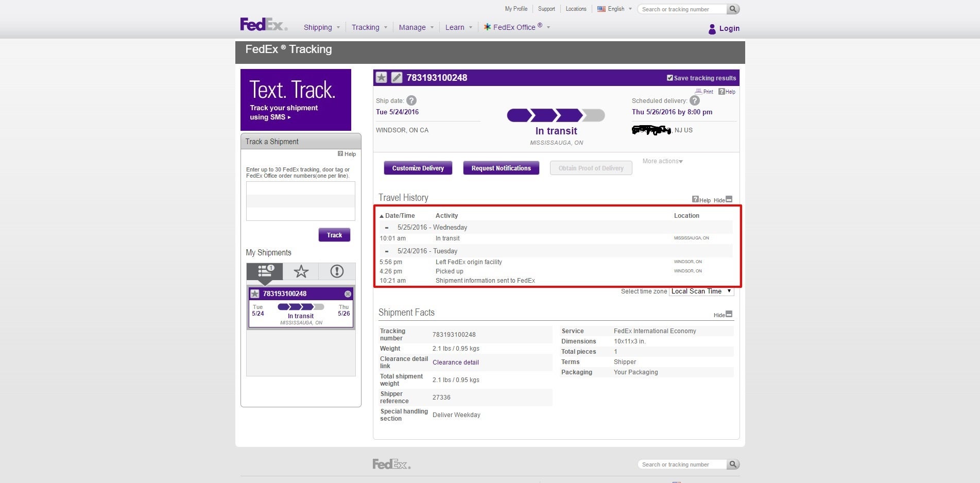Click the 'Your Packaging' value
This screenshot has width=980, height=483.
coord(635,372)
